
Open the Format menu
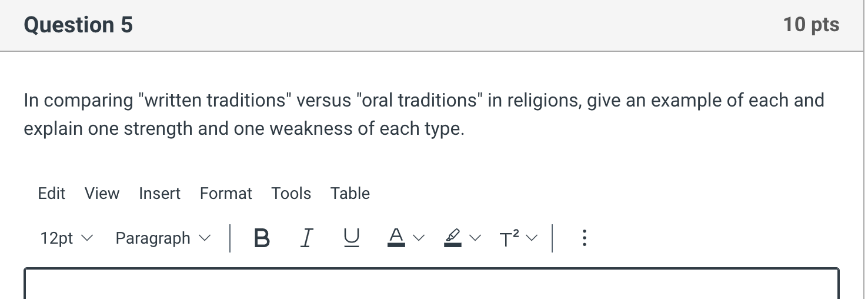226,193
